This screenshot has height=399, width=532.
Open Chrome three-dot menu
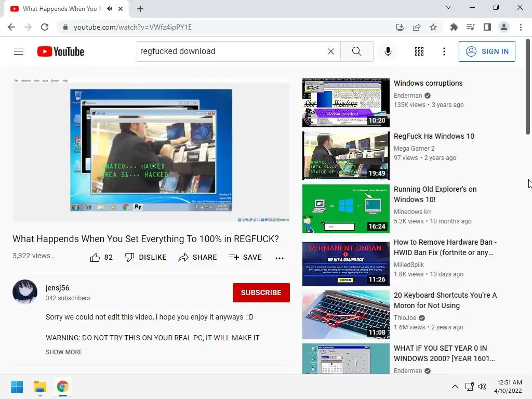click(x=521, y=27)
